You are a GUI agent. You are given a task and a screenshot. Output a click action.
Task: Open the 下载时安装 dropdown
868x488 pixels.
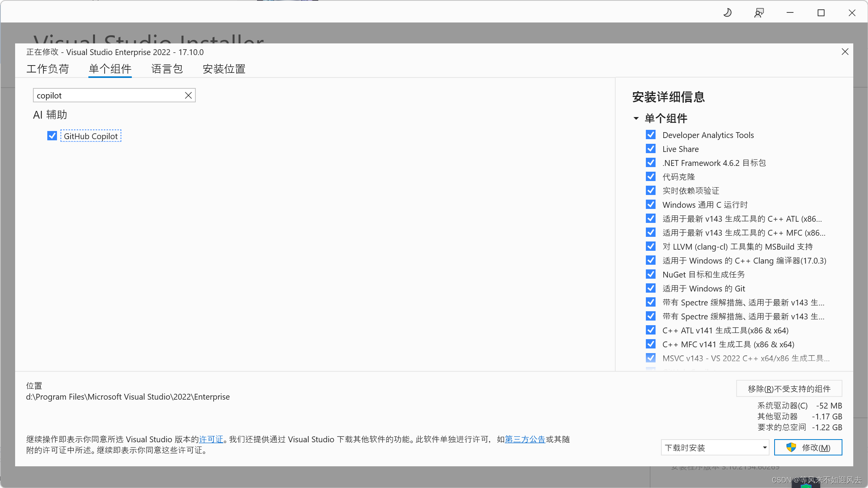click(x=715, y=447)
